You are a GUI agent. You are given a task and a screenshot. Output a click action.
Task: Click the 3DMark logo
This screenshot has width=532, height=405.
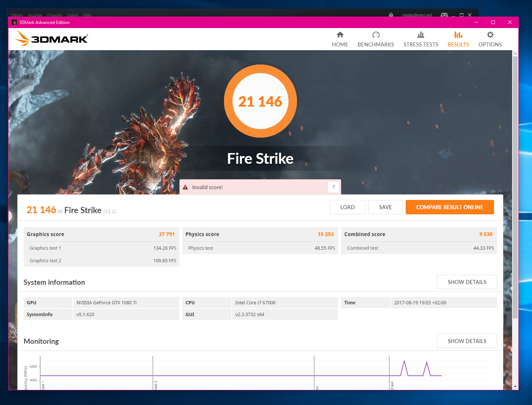point(52,38)
